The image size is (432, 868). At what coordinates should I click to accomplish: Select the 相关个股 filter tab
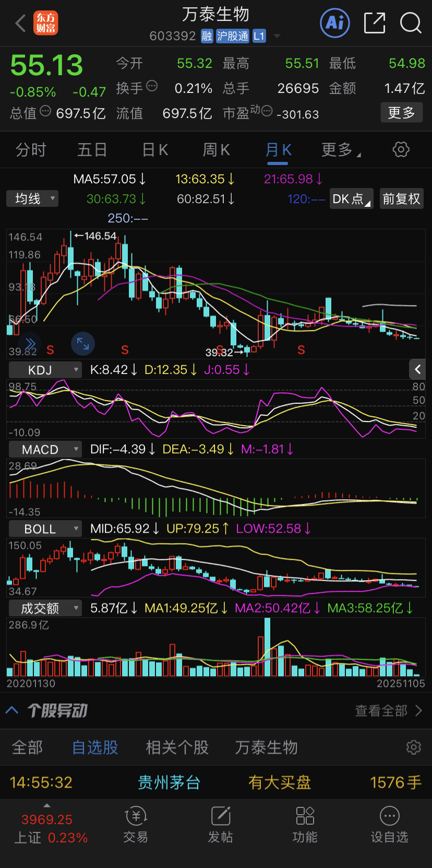click(x=177, y=747)
